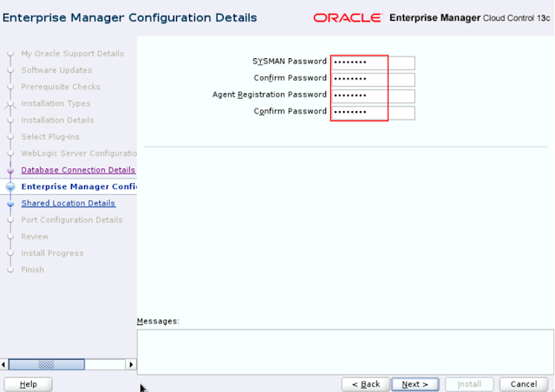Viewport: 555px width, 392px height.
Task: Click the sidebar horizontal scrollbar thumb
Action: click(x=46, y=364)
